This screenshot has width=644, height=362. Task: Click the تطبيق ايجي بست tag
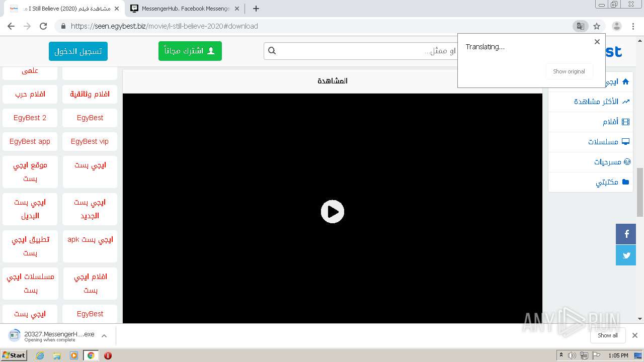tap(30, 246)
